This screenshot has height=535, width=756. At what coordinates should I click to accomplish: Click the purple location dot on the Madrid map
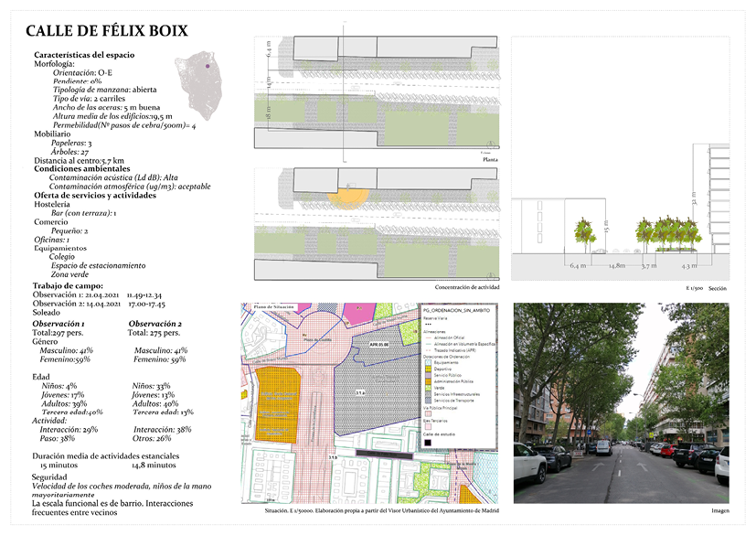point(208,66)
